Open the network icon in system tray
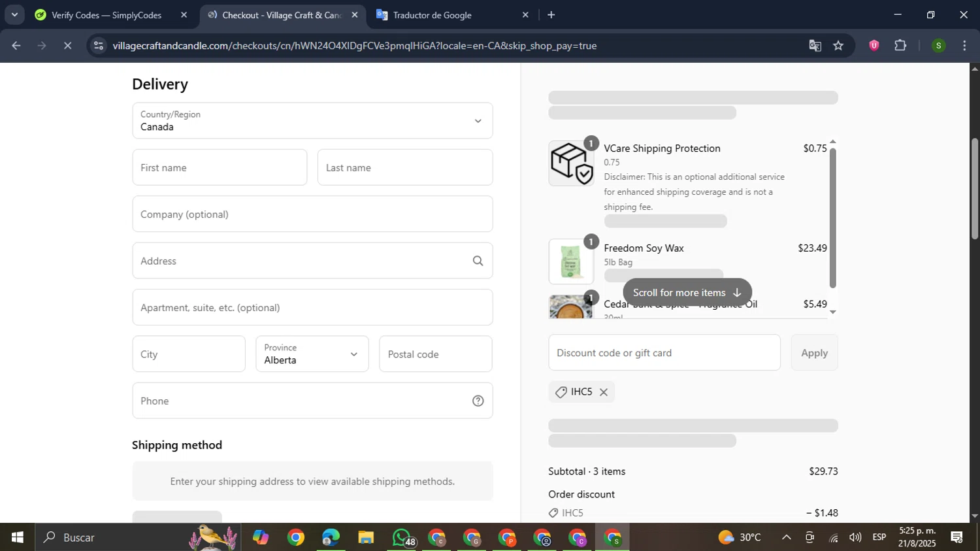 coord(833,537)
